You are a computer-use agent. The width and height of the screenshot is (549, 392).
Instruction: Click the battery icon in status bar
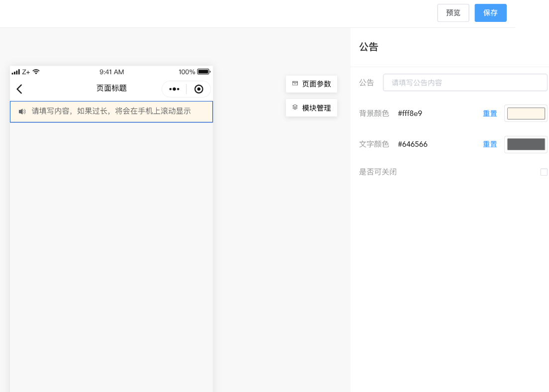click(204, 72)
